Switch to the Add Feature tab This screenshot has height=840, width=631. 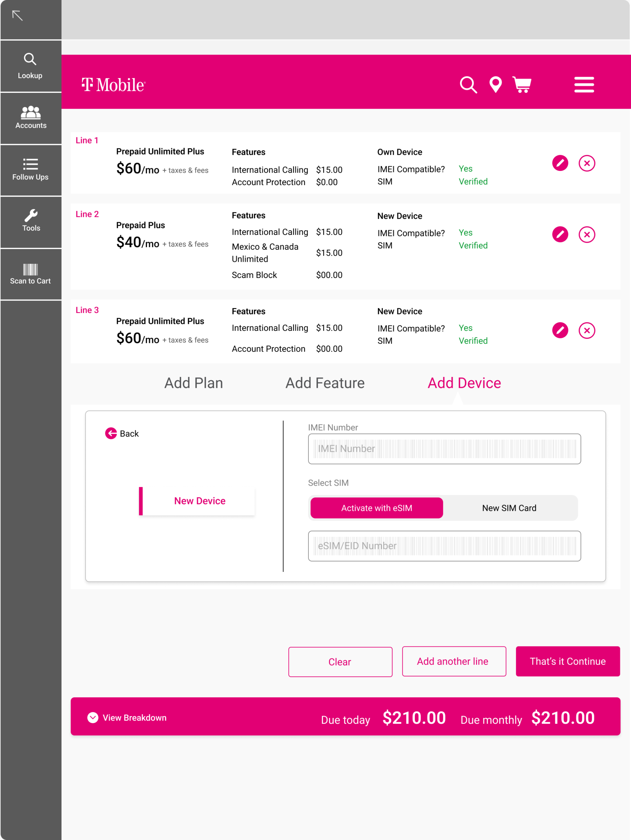(325, 383)
